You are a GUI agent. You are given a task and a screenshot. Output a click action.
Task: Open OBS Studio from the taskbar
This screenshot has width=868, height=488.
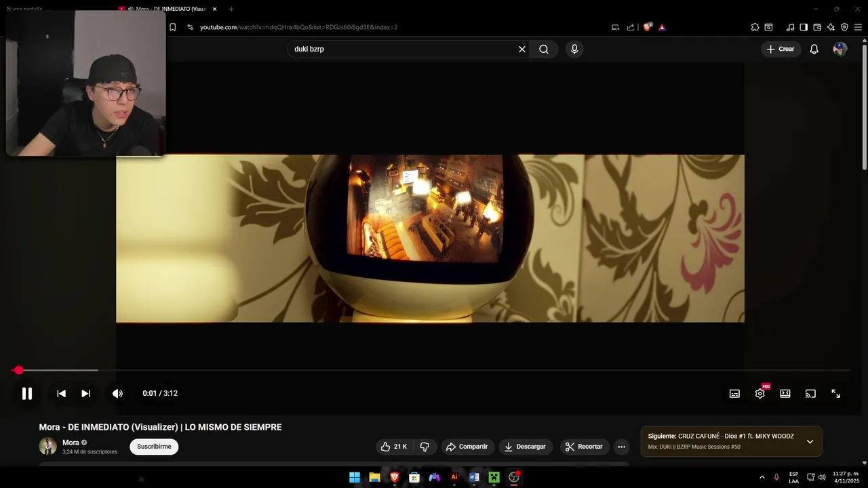(514, 477)
